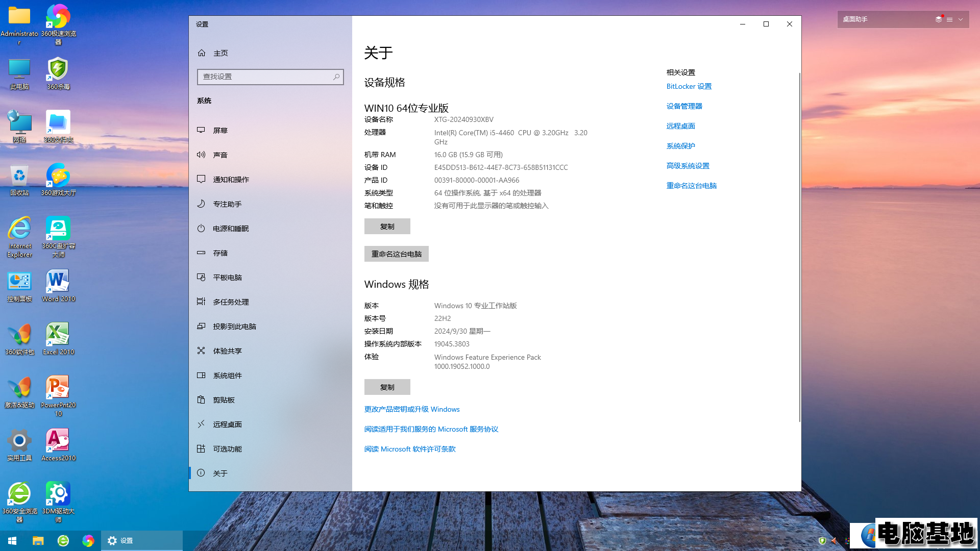
Task: Open PowerPnt2010 desktop shortcut
Action: point(58,396)
